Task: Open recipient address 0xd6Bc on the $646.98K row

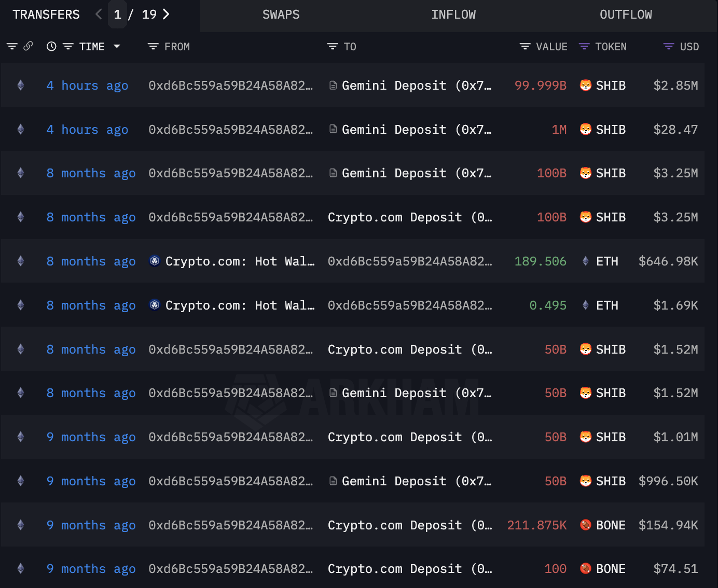Action: point(410,261)
